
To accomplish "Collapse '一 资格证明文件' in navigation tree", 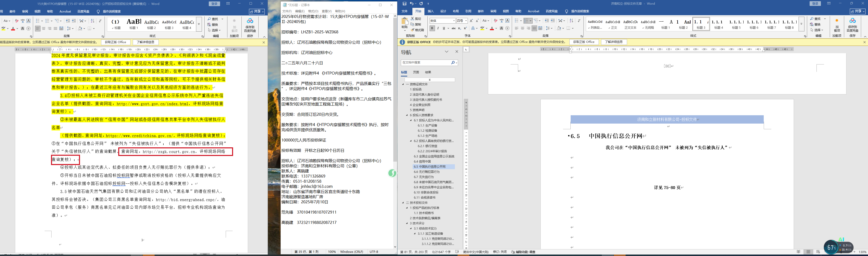I will click(x=403, y=84).
